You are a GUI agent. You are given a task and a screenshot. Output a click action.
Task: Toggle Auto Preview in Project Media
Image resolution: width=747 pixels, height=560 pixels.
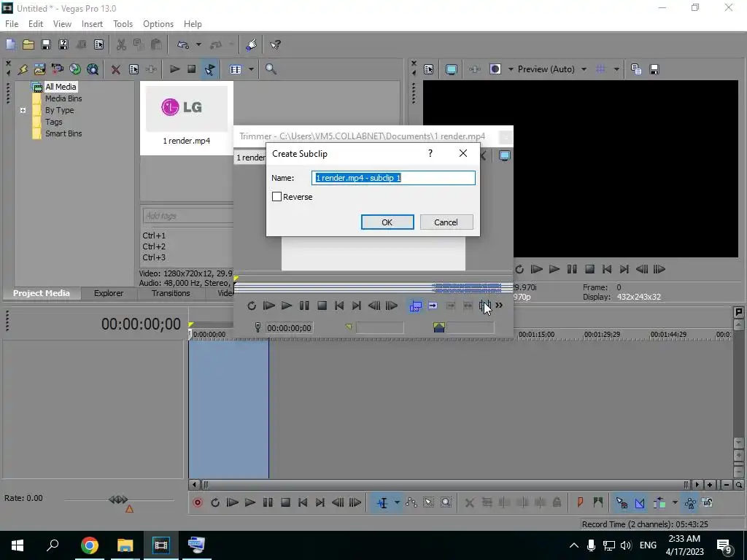click(209, 69)
